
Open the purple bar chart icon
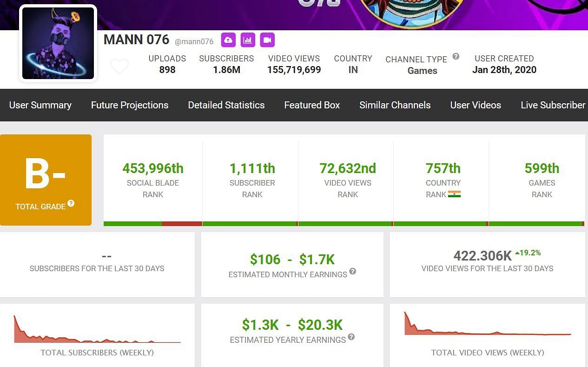pyautogui.click(x=248, y=40)
